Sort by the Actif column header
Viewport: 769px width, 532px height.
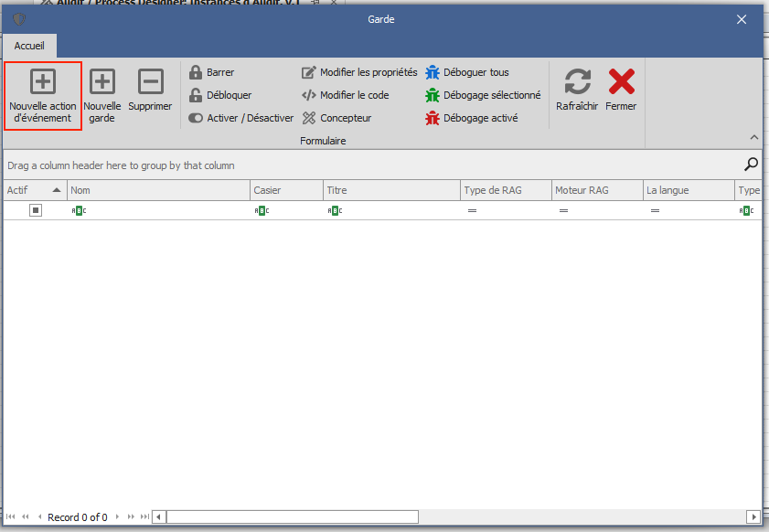[35, 190]
